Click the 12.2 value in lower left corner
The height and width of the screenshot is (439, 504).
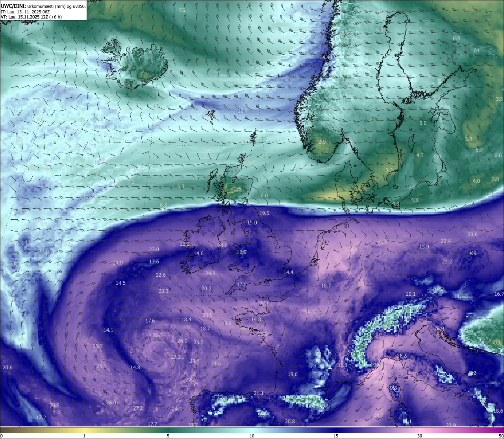[x=41, y=417]
